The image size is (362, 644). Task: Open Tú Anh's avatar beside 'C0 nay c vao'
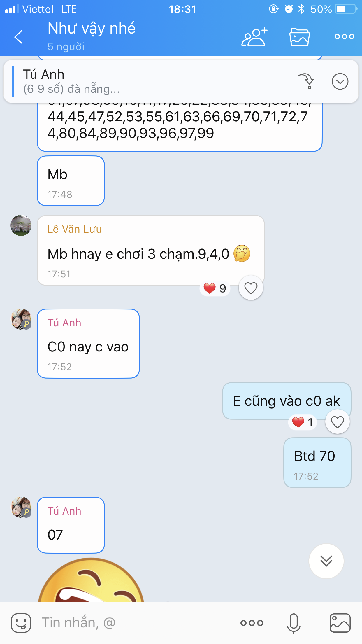click(x=21, y=319)
